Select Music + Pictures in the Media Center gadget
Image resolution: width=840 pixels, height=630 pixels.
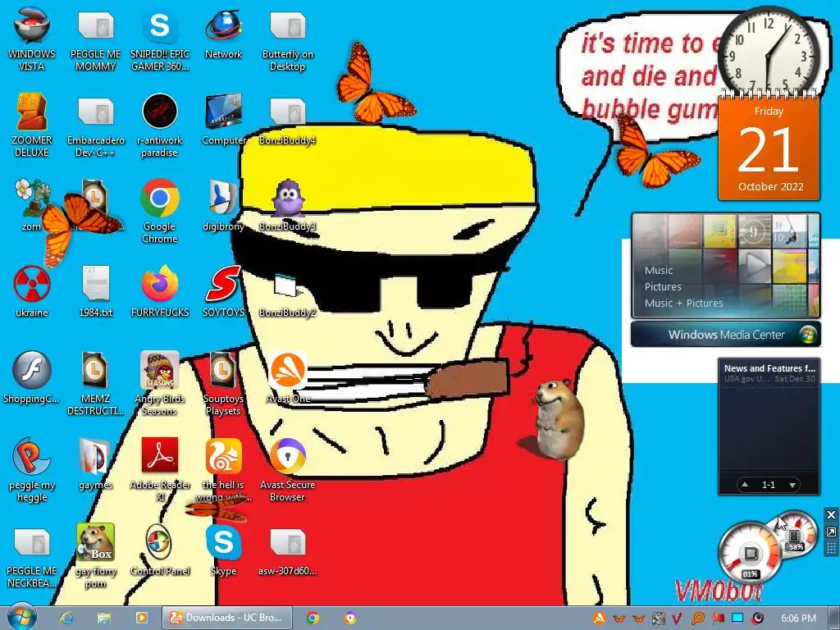(x=683, y=304)
